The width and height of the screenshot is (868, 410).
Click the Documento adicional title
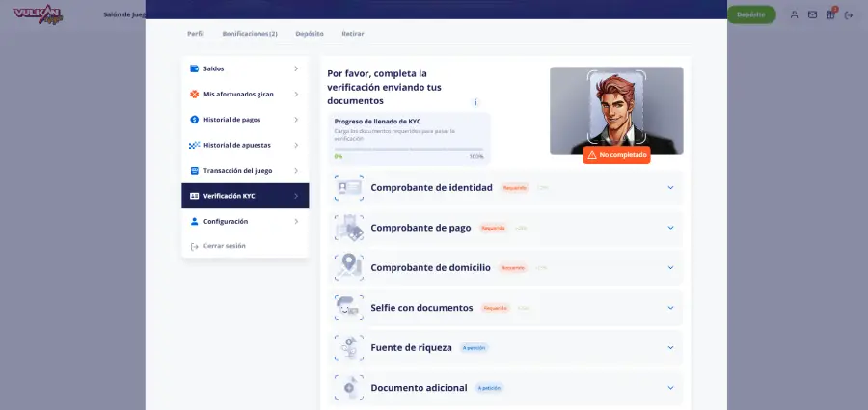coord(420,388)
